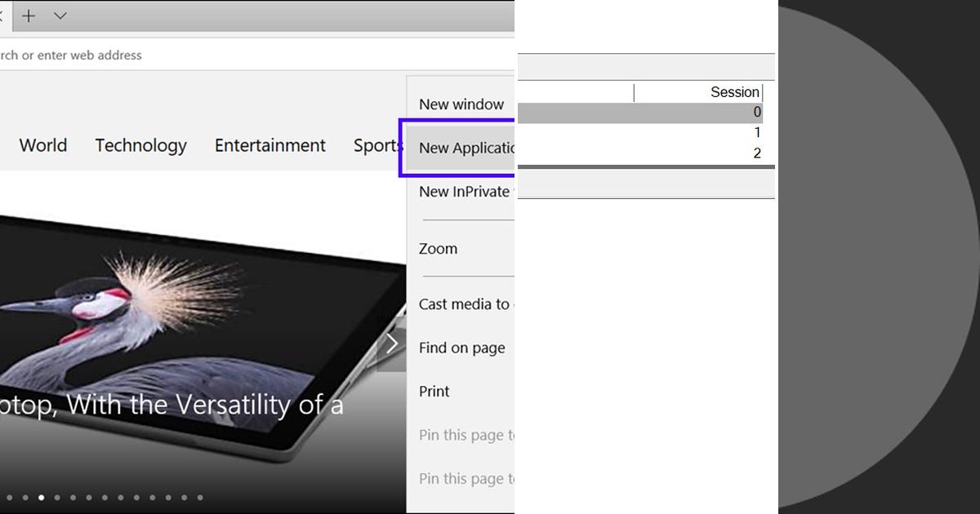Click the Session column header

734,91
